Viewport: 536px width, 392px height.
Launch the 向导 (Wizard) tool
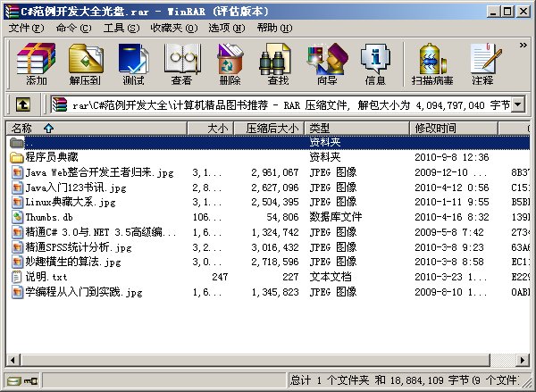point(327,63)
